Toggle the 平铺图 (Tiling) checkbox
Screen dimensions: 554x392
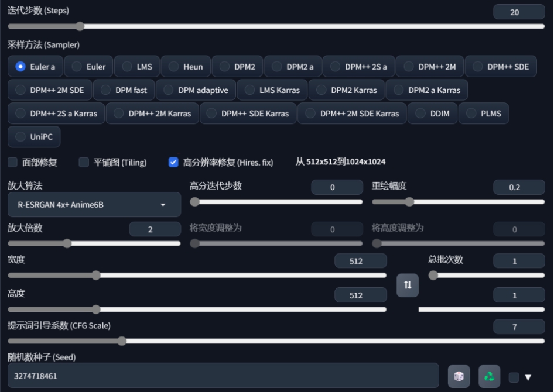click(84, 163)
